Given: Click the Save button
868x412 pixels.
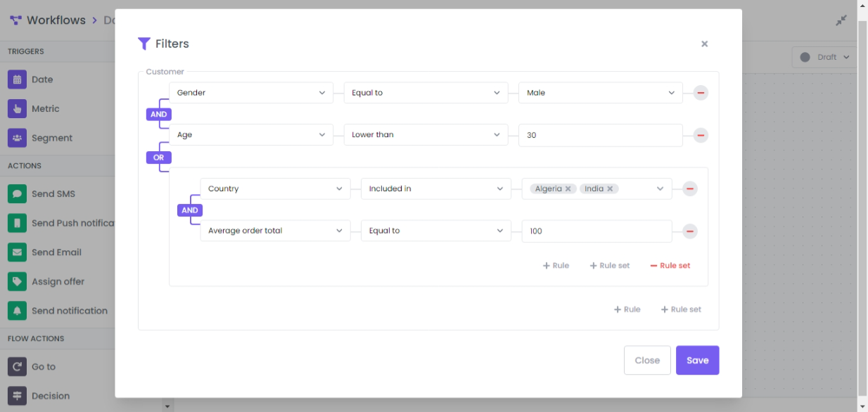Looking at the screenshot, I should click(x=698, y=360).
